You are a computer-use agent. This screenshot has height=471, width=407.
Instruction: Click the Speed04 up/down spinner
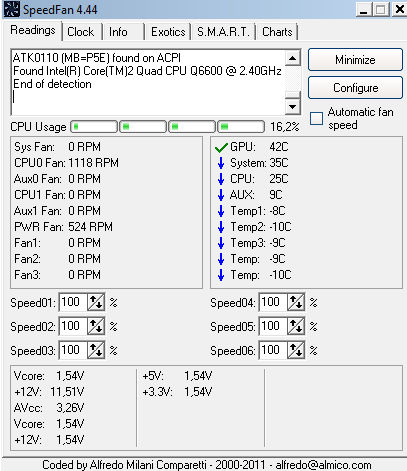point(296,302)
